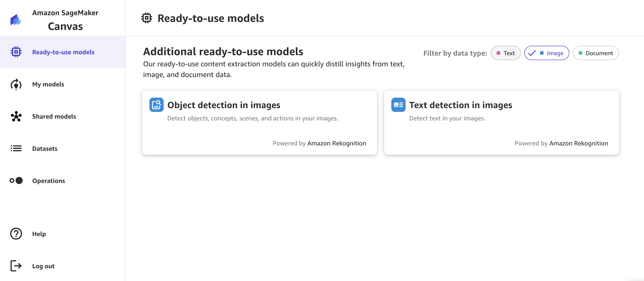Click the Amazon Rekognition link in object detection

[x=337, y=143]
